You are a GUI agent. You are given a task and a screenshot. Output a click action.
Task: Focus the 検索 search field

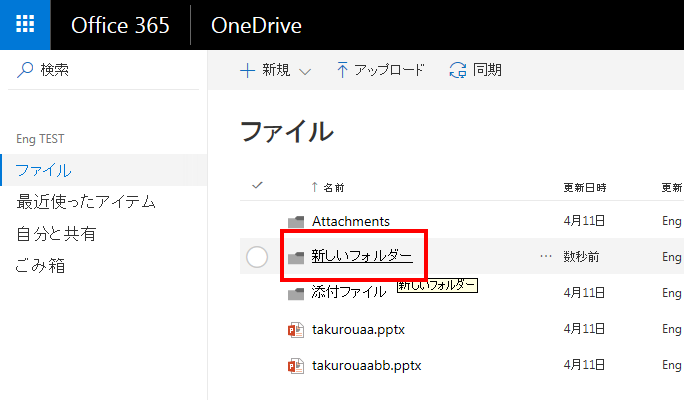(x=103, y=70)
